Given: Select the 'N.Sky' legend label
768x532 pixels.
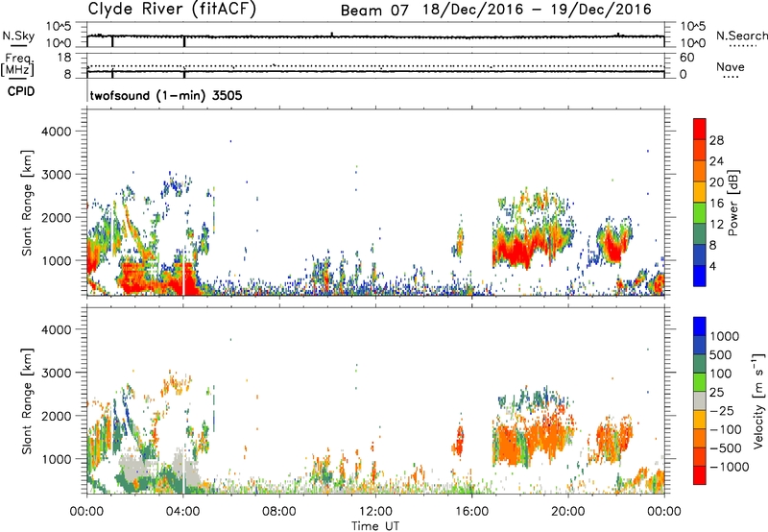Looking at the screenshot, I should click(18, 36).
